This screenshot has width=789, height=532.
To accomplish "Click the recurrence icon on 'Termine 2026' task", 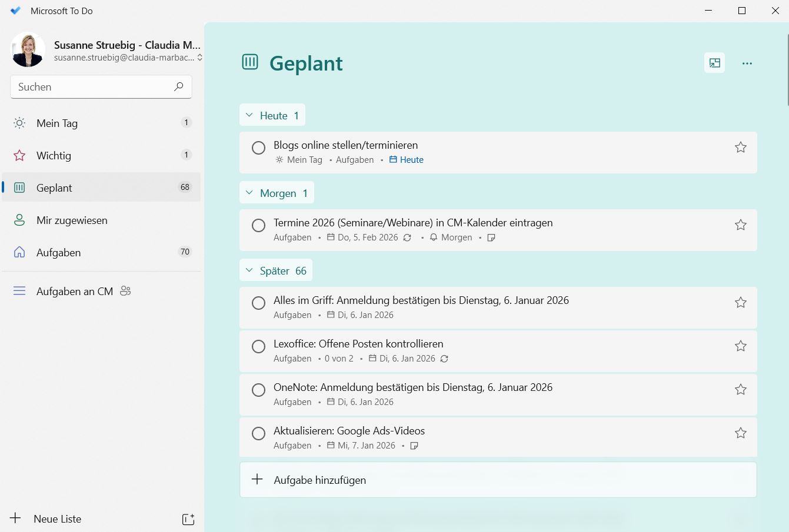I will coord(407,237).
